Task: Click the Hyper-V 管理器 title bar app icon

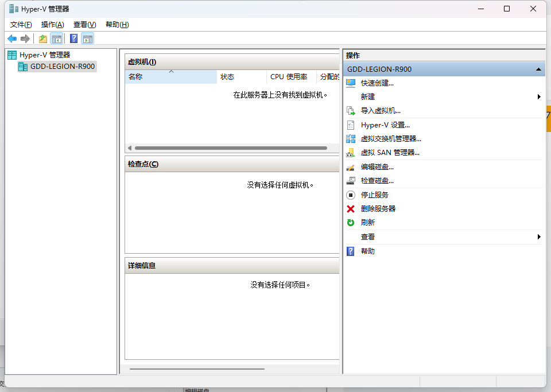Action: (13, 9)
